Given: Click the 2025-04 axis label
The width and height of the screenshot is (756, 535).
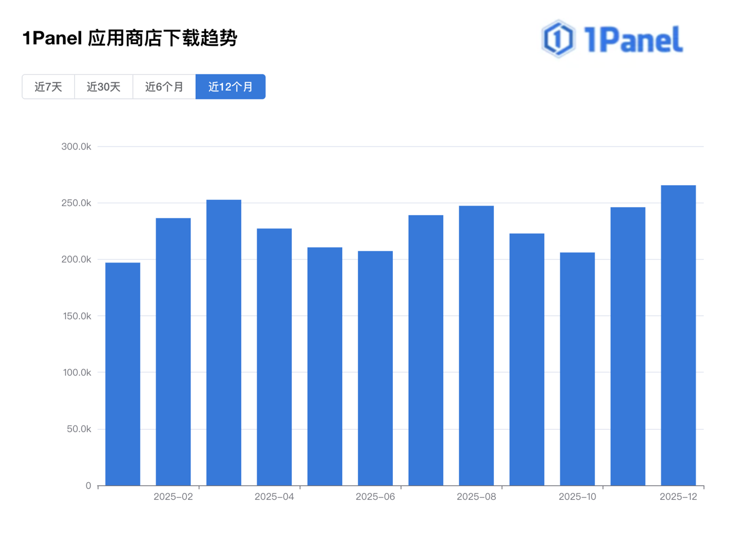Looking at the screenshot, I should coord(275,496).
